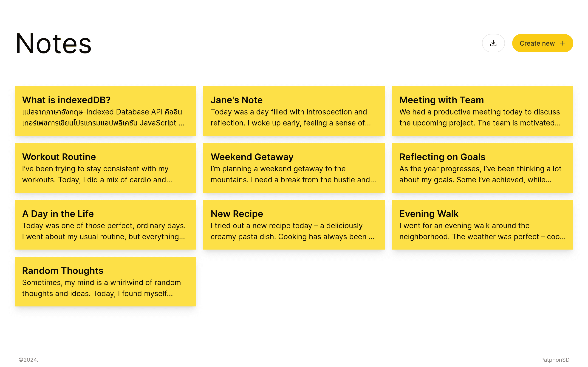Click the "Evening Walk" preview text
Viewport: 588px width, 367px height.
tap(482, 231)
